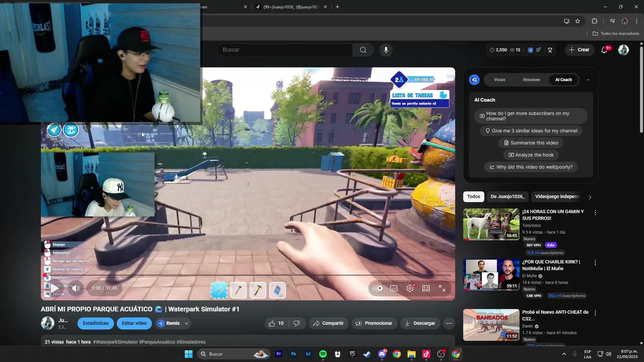
Task: Click the Remix button
Action: pyautogui.click(x=169, y=323)
